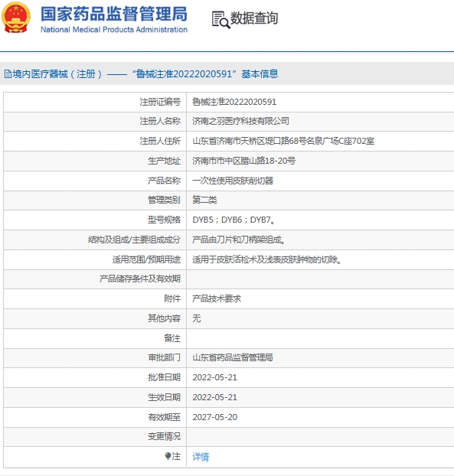This screenshot has width=454, height=476.
Task: Click the 第二类 management category value
Action: click(204, 200)
